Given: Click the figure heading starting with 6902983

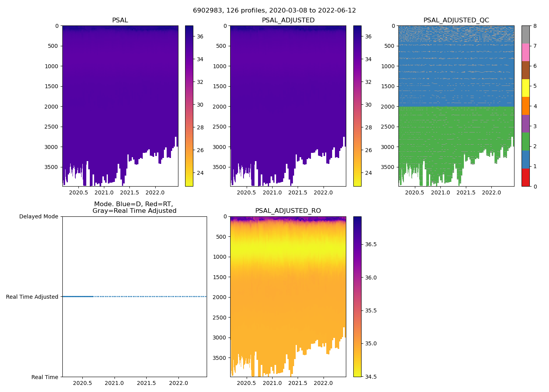Looking at the screenshot, I should click(274, 11).
